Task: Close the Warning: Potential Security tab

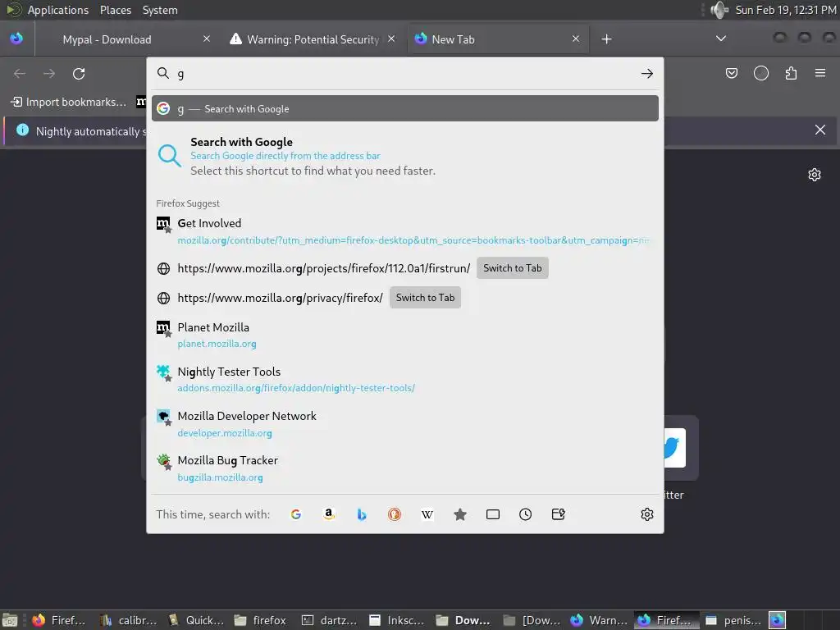Action: tap(391, 39)
